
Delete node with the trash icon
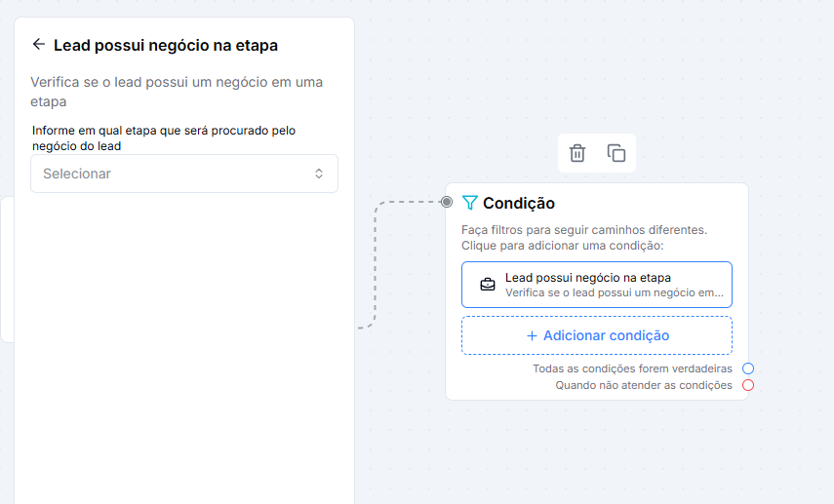click(x=577, y=153)
